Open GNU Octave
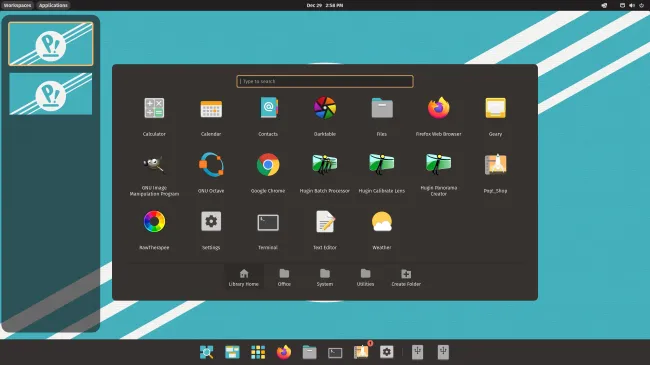 coord(211,165)
